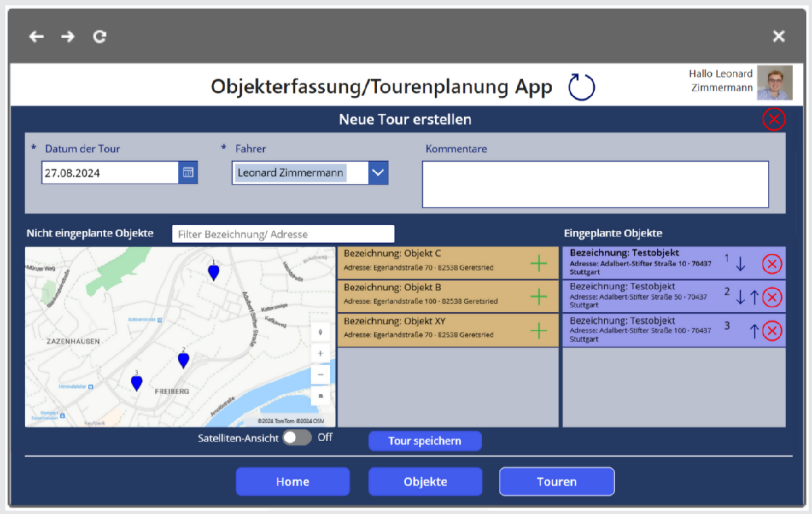Go to Home via the Home button
Image resolution: width=812 pixels, height=514 pixels.
(292, 481)
